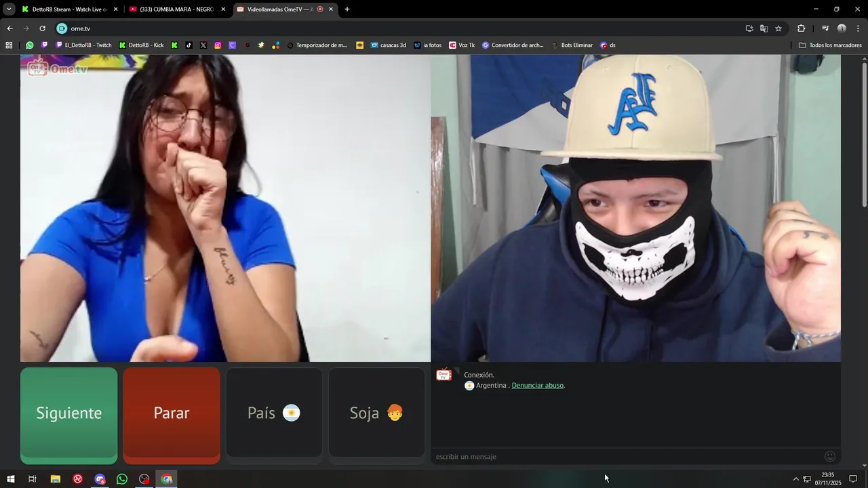
Task: Open the apps grid in bookmarks bar
Action: pos(9,45)
